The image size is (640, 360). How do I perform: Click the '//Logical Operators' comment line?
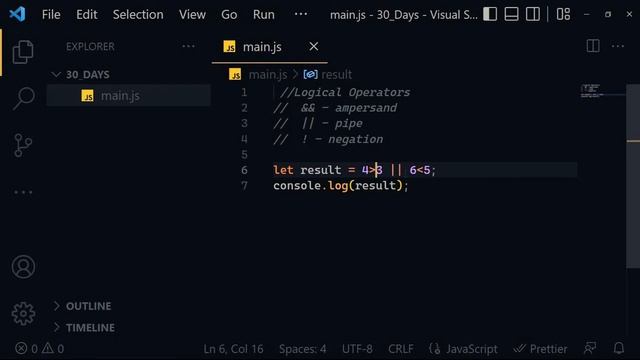[345, 92]
